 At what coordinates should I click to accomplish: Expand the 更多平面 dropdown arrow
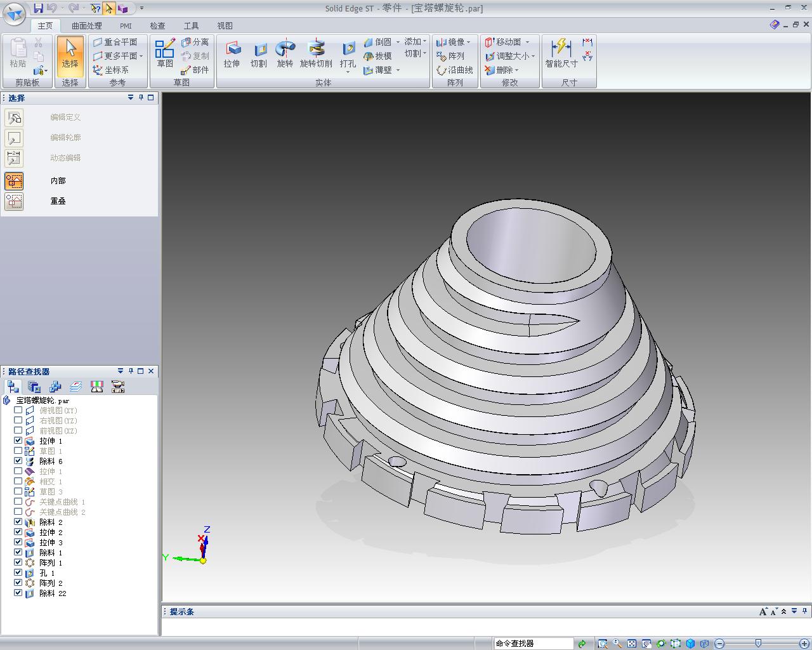[141, 56]
